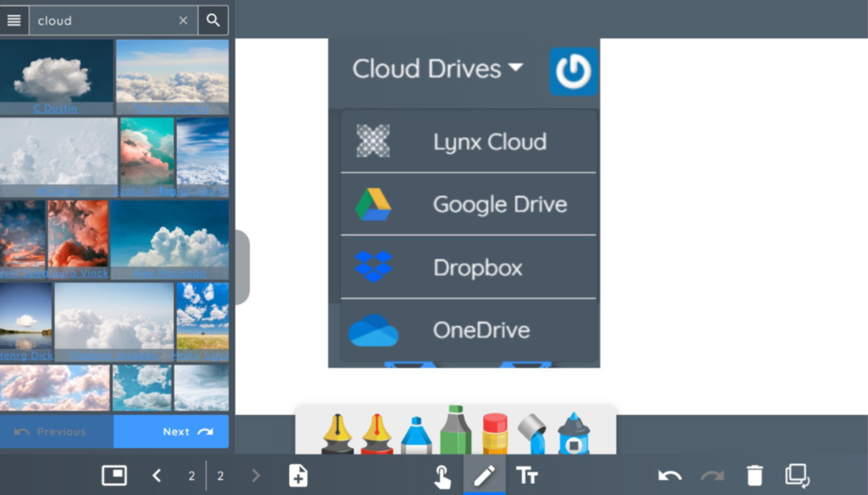Collapse the search panel using side handle
Viewport: 868px width, 495px height.
(x=242, y=268)
